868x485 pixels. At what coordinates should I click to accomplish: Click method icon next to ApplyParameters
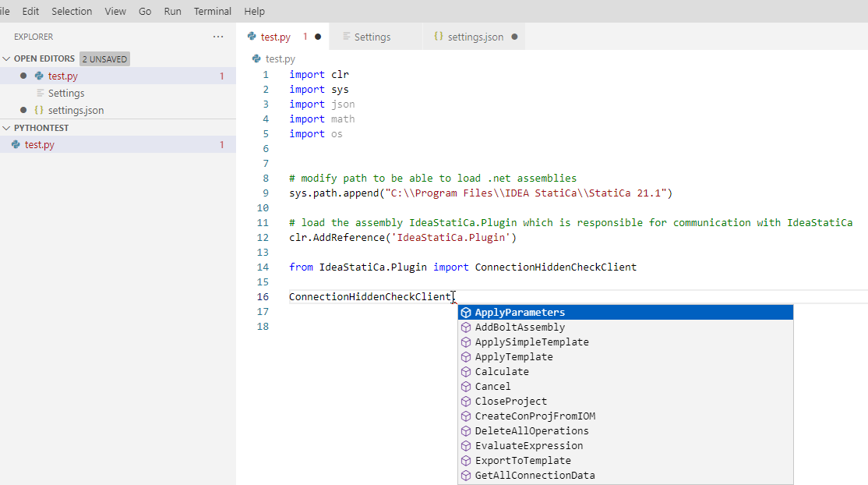point(466,313)
